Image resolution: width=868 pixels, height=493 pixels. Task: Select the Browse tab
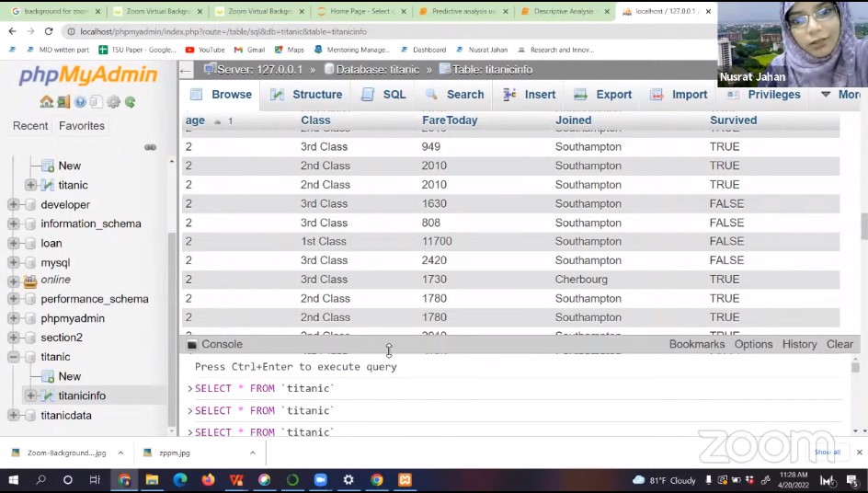pyautogui.click(x=221, y=95)
